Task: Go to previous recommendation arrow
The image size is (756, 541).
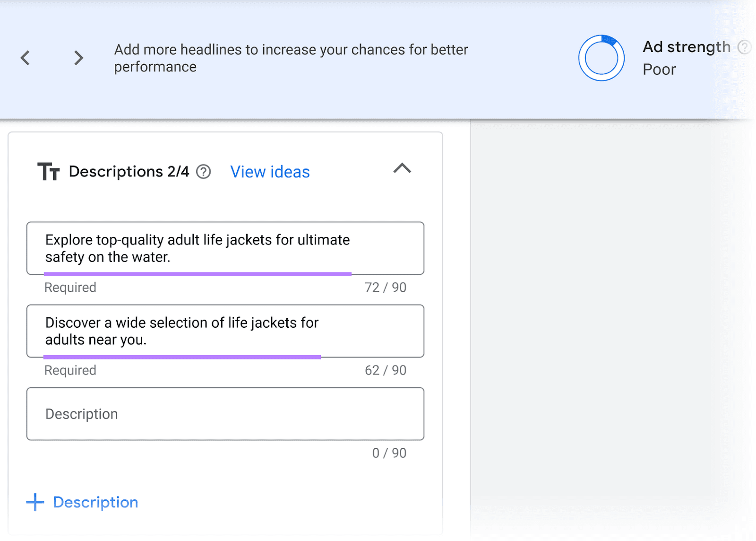Action: (x=26, y=58)
